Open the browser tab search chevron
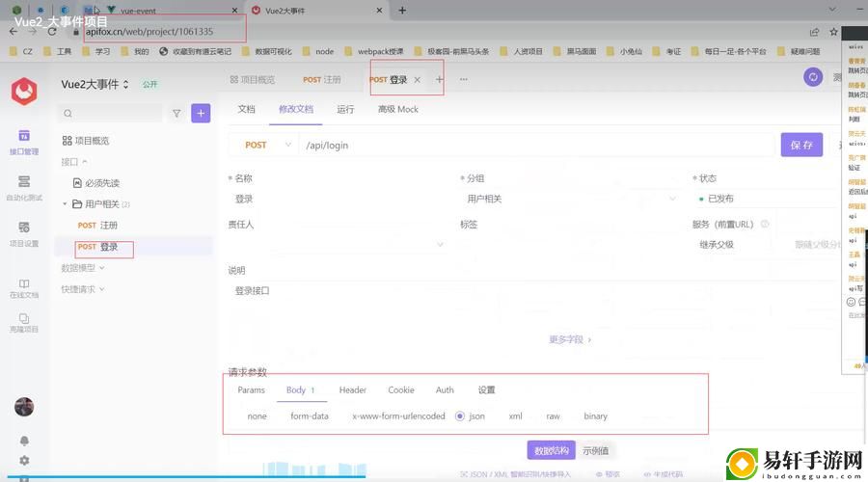868x482 pixels. point(832,10)
